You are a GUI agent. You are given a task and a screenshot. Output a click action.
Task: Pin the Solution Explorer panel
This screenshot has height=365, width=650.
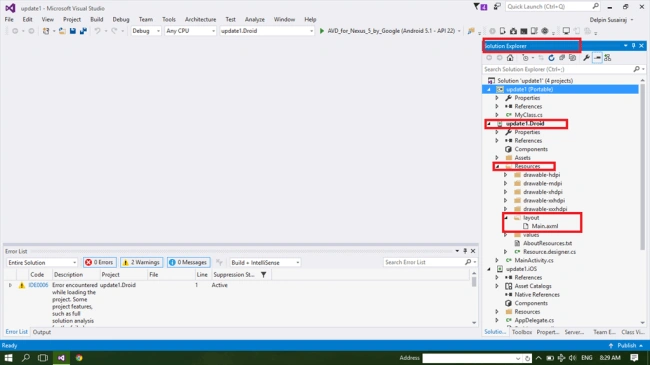pos(633,46)
